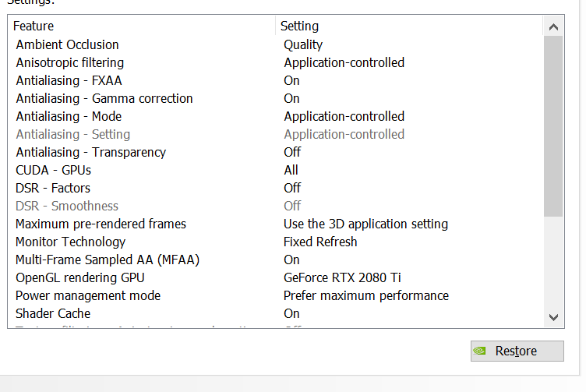
Task: Change Antialiasing - Gamma correction On value
Action: pyautogui.click(x=291, y=99)
